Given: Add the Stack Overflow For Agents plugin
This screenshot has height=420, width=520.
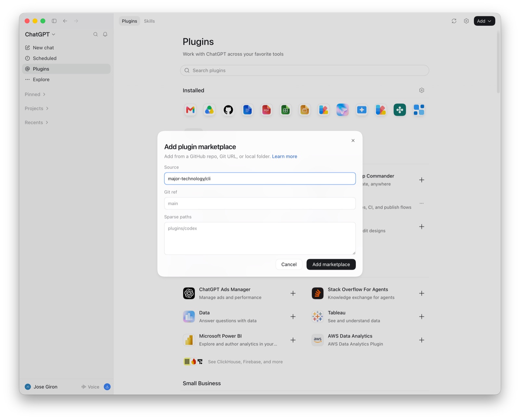Looking at the screenshot, I should pyautogui.click(x=422, y=293).
